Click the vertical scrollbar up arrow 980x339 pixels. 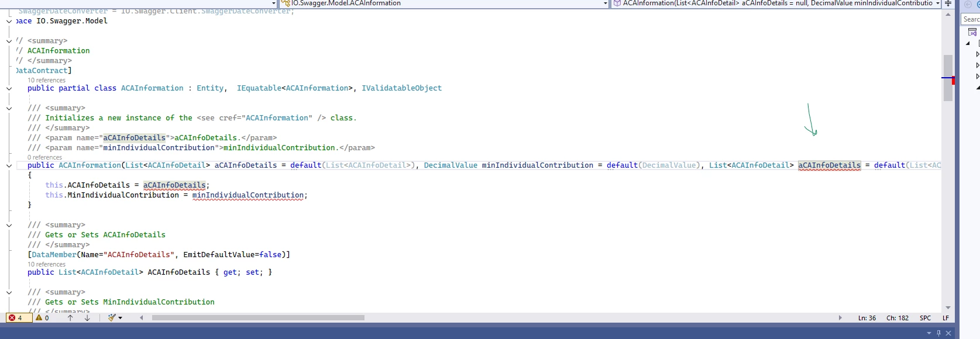point(948,14)
